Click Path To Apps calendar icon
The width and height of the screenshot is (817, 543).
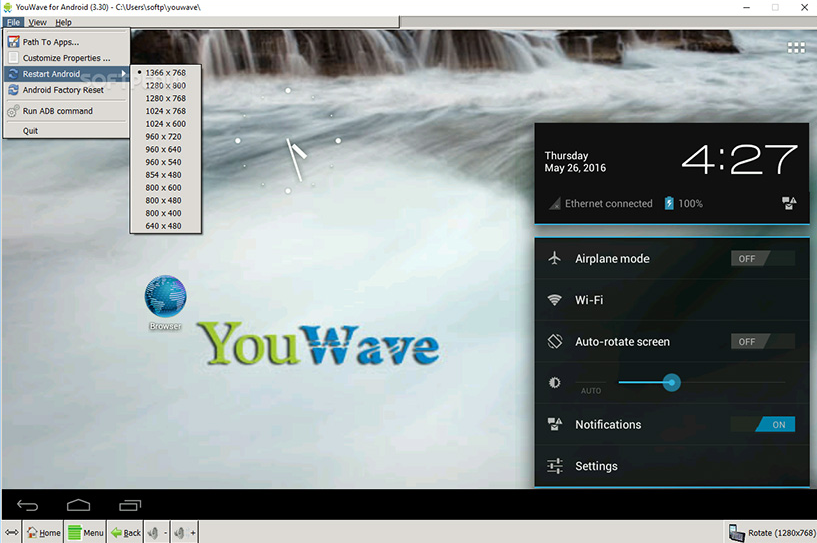click(x=14, y=42)
